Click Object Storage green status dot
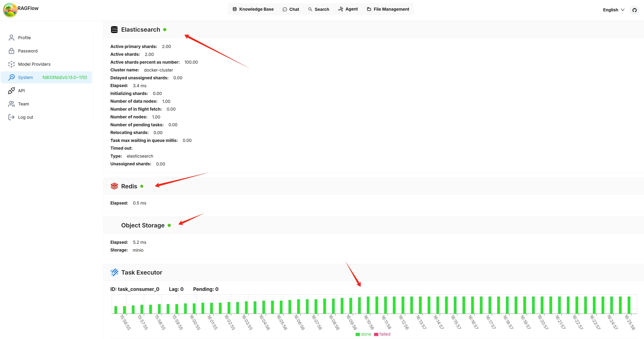Screen dimensions: 644x339 (x=169, y=225)
